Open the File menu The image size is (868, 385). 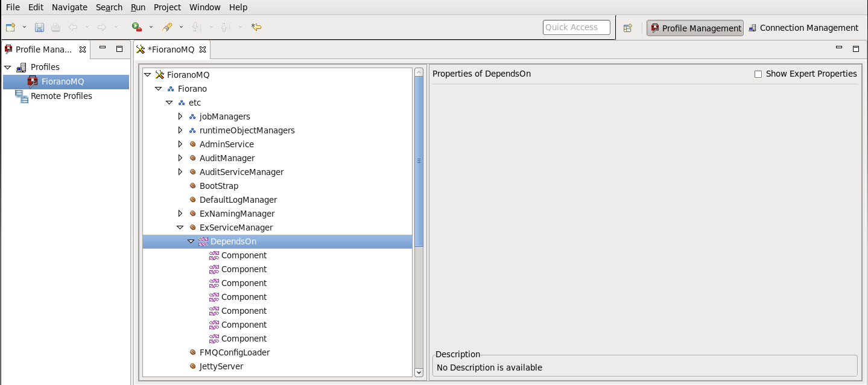(13, 7)
